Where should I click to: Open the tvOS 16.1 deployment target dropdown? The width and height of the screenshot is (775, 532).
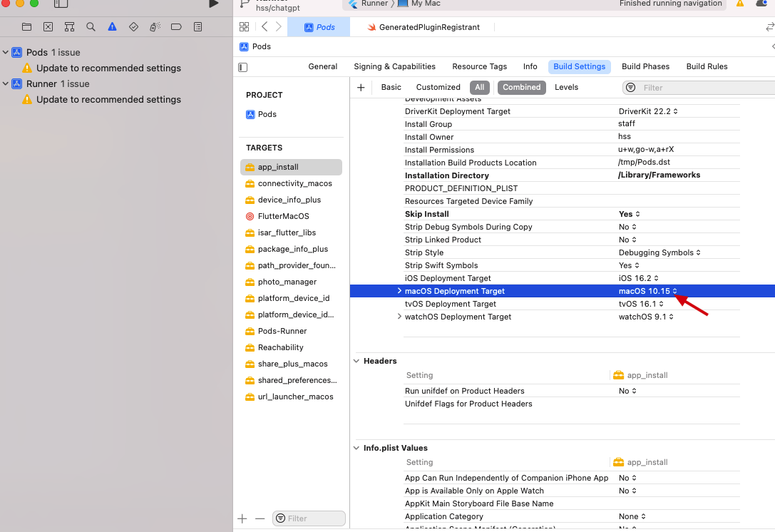tap(641, 304)
